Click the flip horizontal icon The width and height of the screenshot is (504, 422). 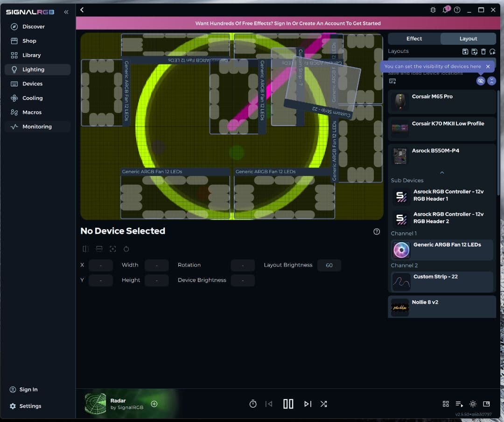pyautogui.click(x=85, y=249)
